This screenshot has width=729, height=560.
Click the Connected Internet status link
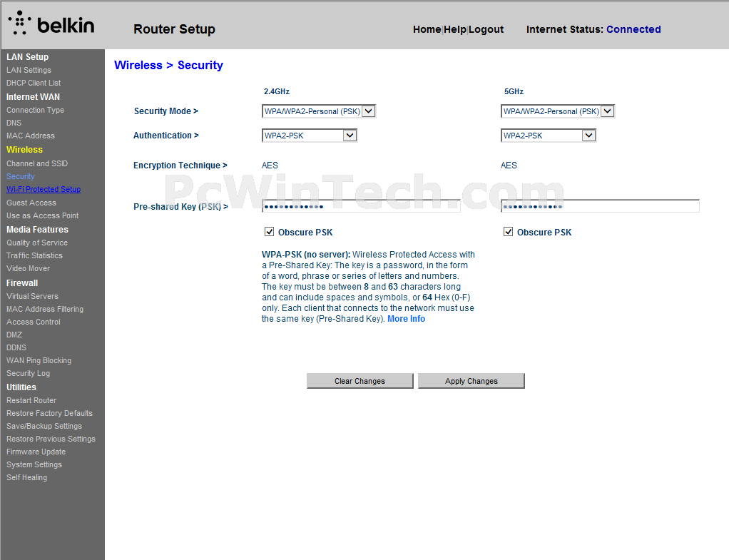(633, 29)
